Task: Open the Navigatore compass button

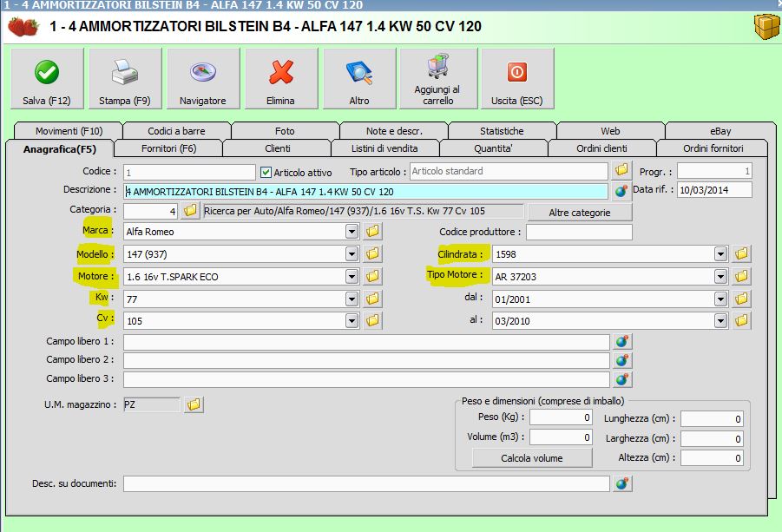Action: 203,78
